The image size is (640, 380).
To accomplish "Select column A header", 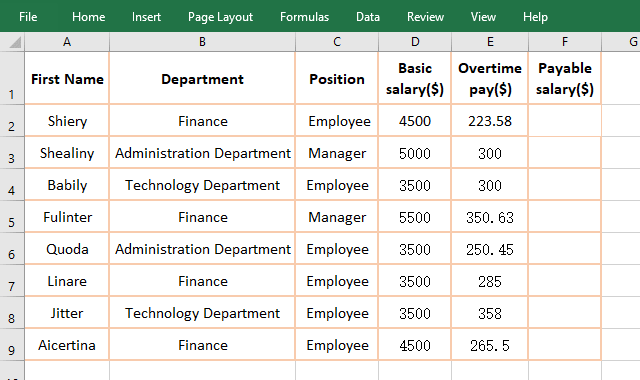I will [67, 42].
